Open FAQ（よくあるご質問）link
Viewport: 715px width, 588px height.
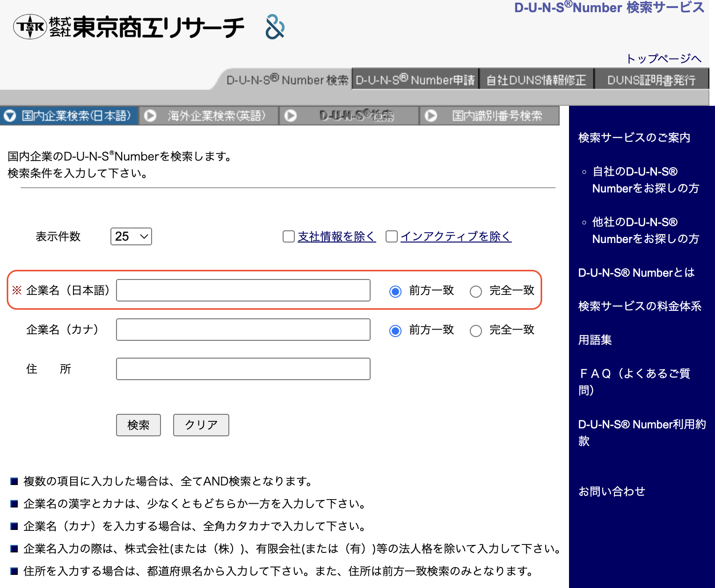(634, 382)
